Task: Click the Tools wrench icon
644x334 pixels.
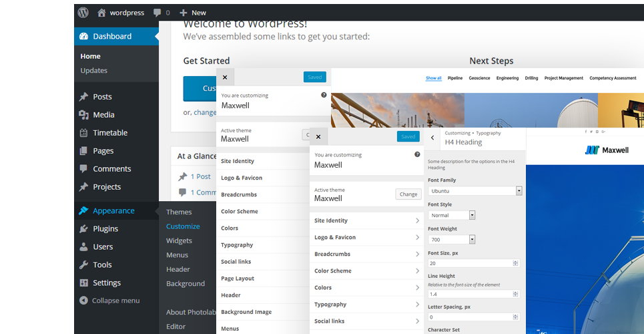Action: pyautogui.click(x=84, y=265)
